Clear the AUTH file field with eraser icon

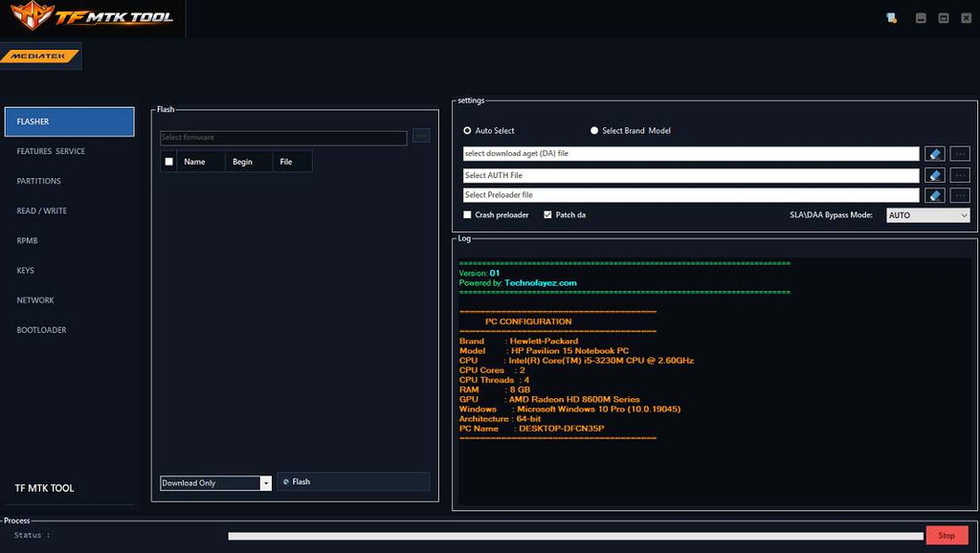point(934,176)
